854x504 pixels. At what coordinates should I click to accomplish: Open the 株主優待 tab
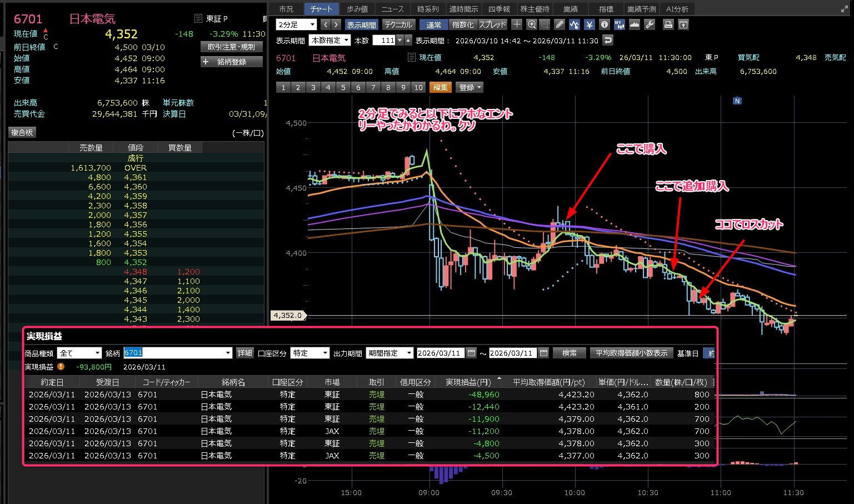click(x=535, y=9)
